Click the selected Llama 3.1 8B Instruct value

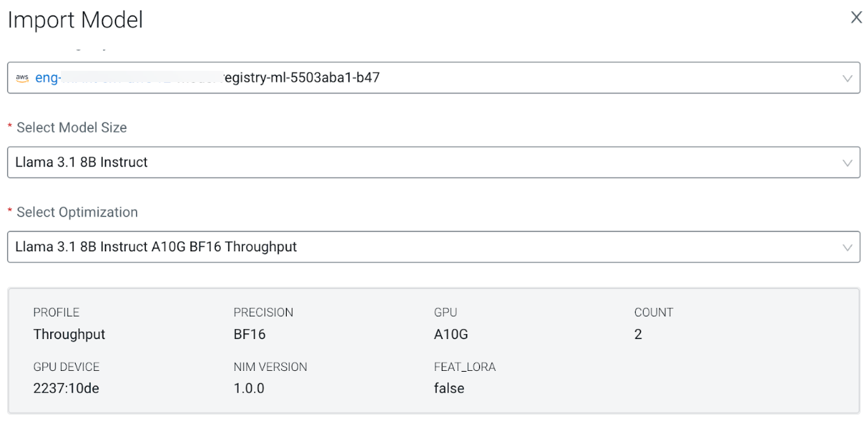81,163
